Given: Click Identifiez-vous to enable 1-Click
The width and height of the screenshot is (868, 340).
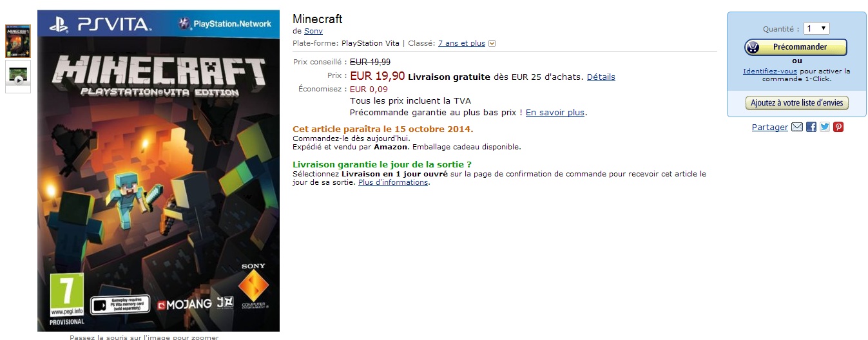Looking at the screenshot, I should pos(770,71).
